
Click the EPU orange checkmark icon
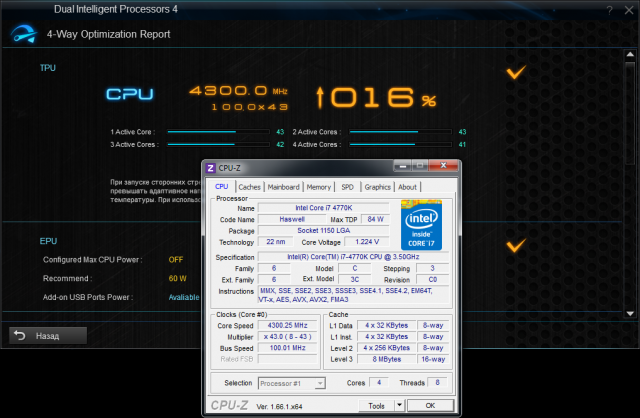(516, 245)
